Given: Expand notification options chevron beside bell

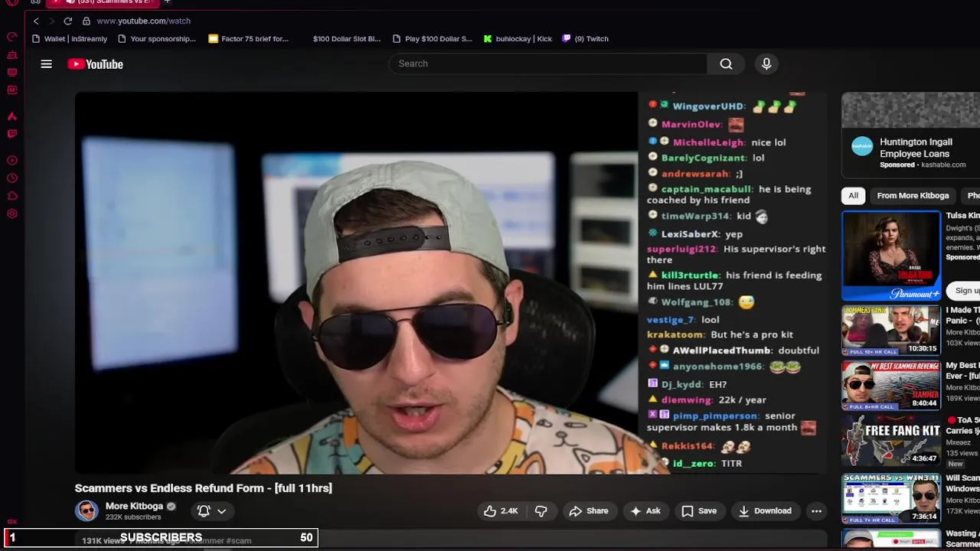Looking at the screenshot, I should pyautogui.click(x=221, y=511).
